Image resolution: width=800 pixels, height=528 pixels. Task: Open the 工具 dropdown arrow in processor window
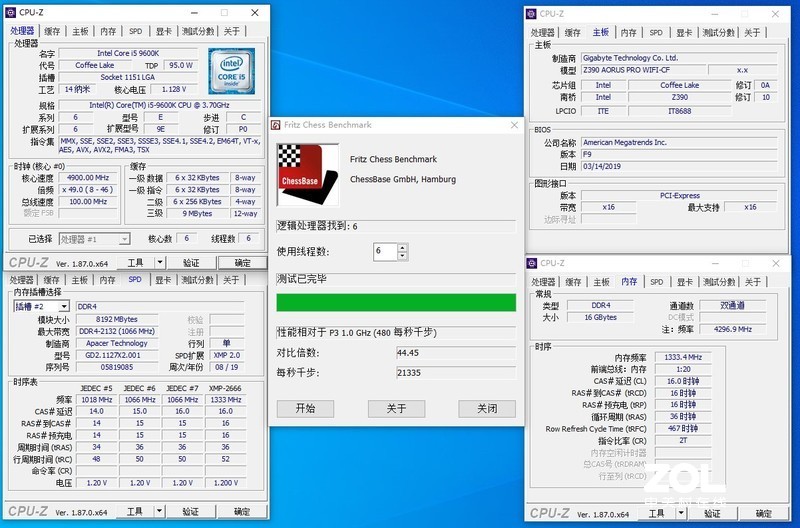click(160, 263)
